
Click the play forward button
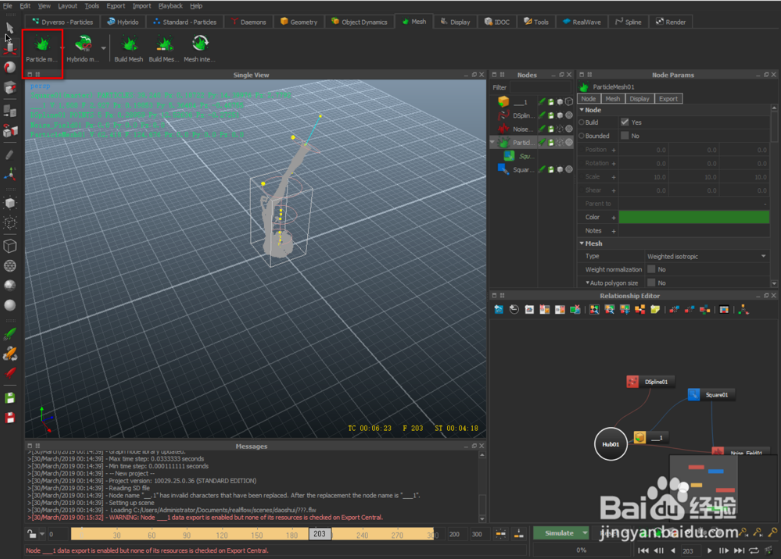pos(710,551)
